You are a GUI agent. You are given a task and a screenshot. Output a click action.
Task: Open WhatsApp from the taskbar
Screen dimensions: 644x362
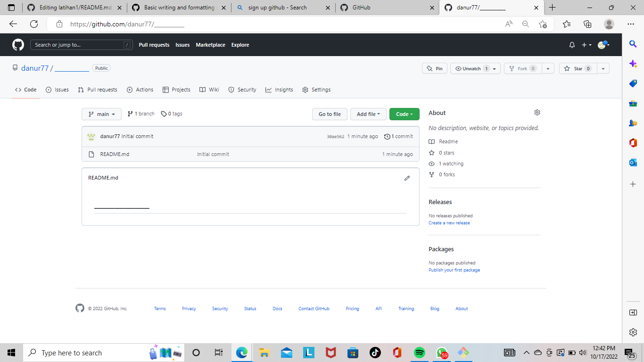441,352
